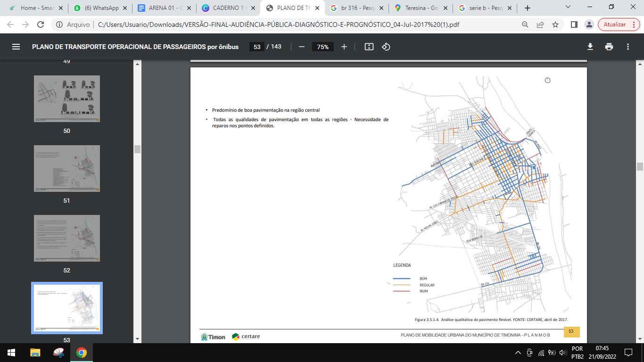Select page 51 thumbnail
Image resolution: width=644 pixels, height=362 pixels.
tap(66, 168)
